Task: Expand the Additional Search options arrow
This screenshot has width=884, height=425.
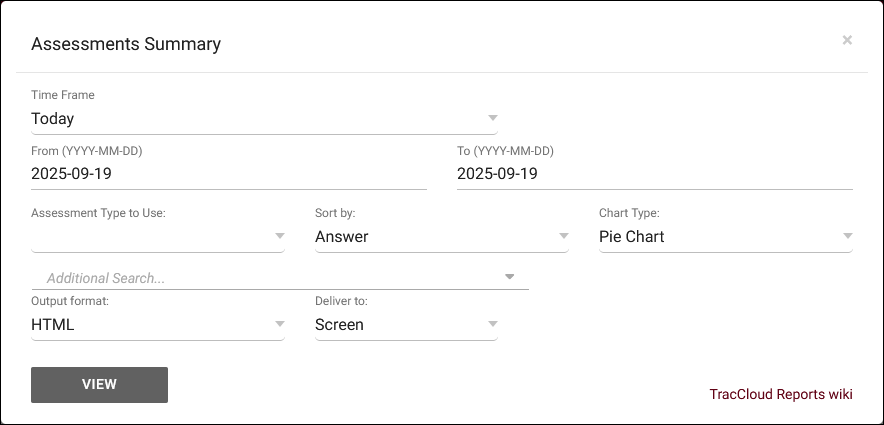Action: click(509, 277)
